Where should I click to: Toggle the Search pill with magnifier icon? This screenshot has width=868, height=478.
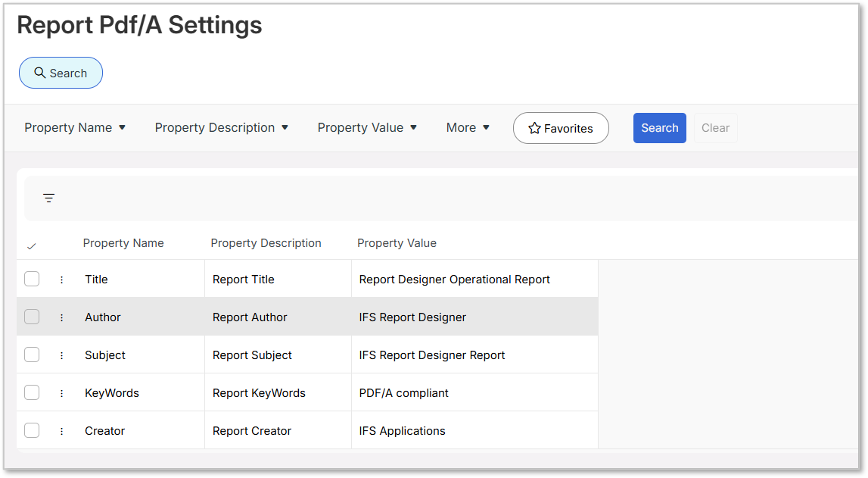(x=61, y=73)
